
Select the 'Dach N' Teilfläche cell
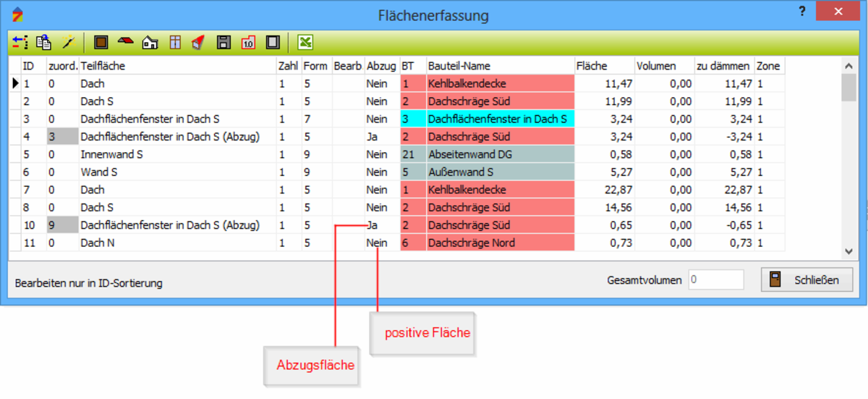[x=177, y=243]
